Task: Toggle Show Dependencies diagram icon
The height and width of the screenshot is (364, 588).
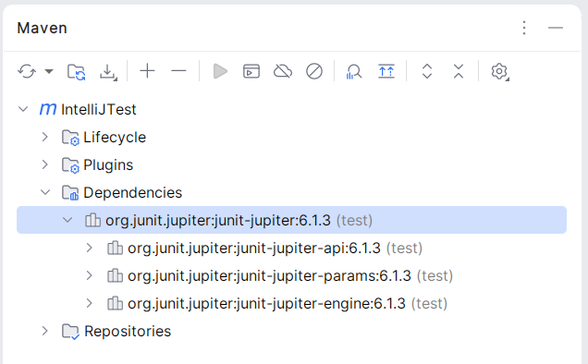Action: (386, 71)
